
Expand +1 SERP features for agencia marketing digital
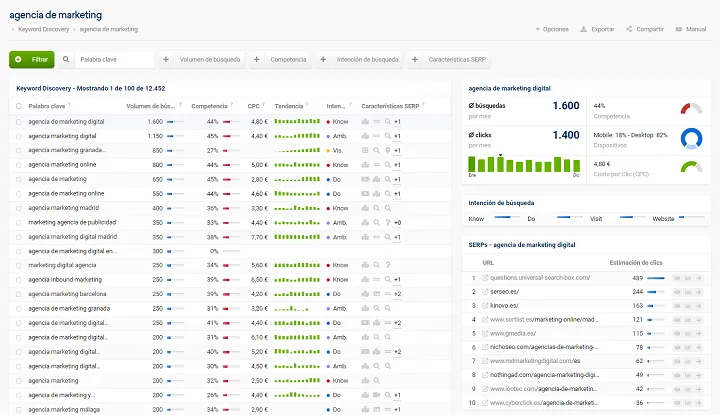[397, 136]
